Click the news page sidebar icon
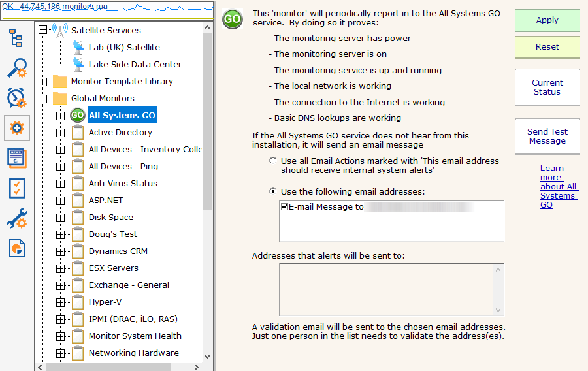Image resolution: width=588 pixels, height=371 pixels. pyautogui.click(x=16, y=158)
